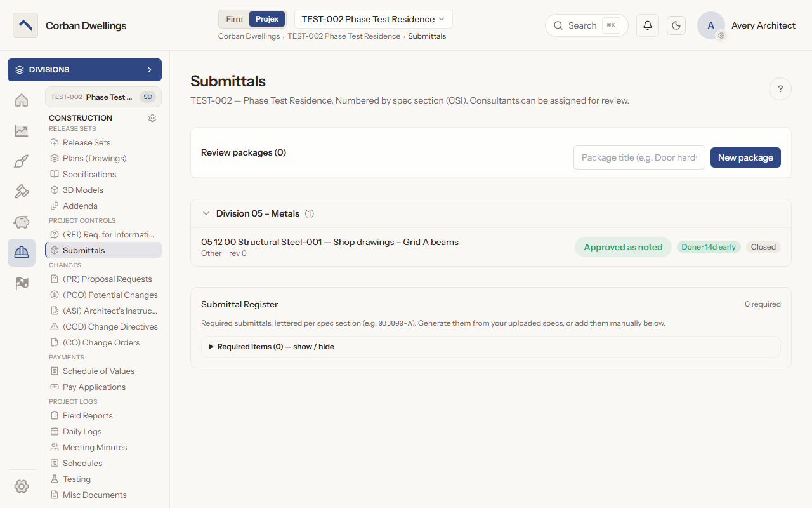Image resolution: width=812 pixels, height=508 pixels.
Task: Open the piggy bank finance icon
Action: (x=22, y=222)
